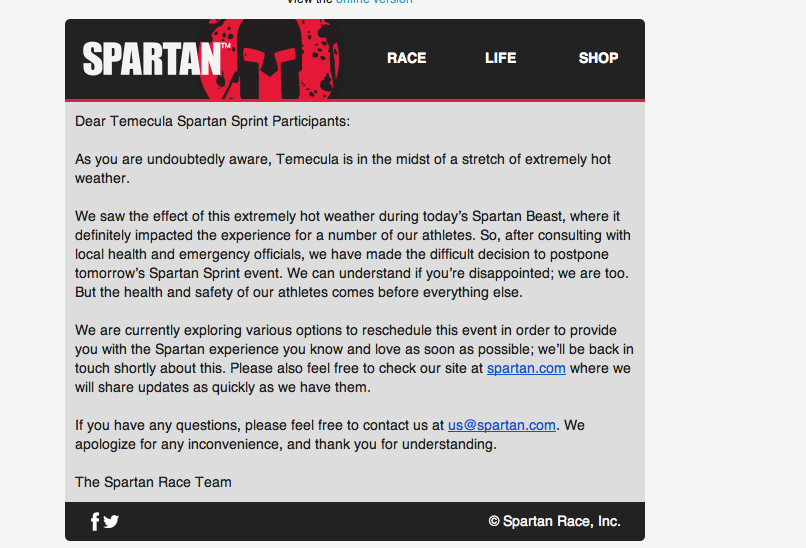The image size is (806, 548).
Task: Open the Spartan Facebook page icon
Action: 95,521
